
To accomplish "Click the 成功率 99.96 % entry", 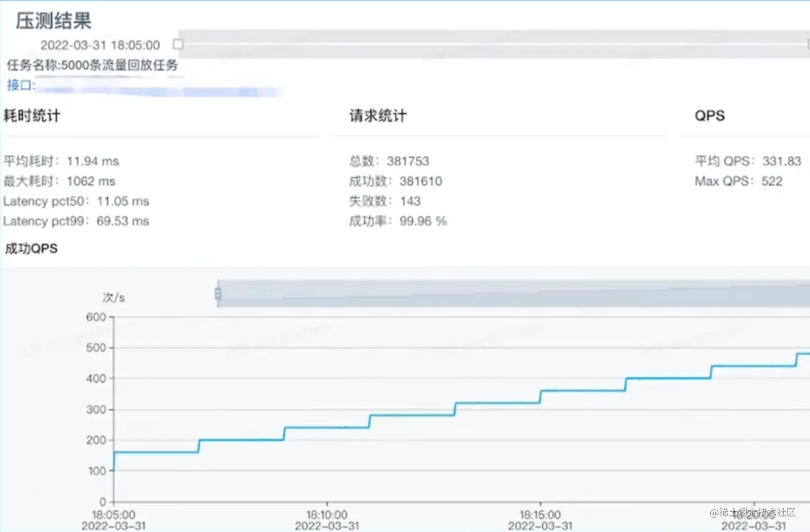I will 398,221.
